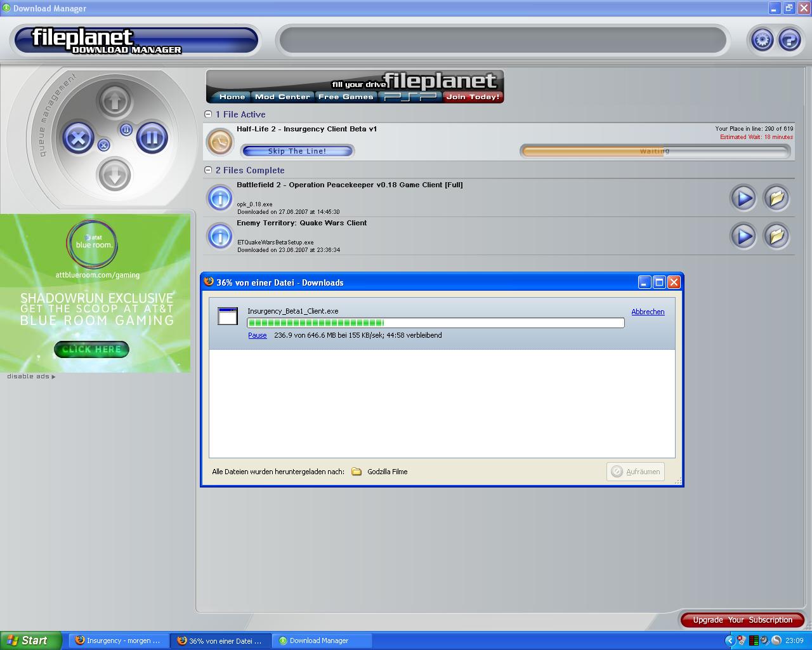Open folder of Enemy Territory Quake Wars
812x650 pixels.
pyautogui.click(x=776, y=236)
